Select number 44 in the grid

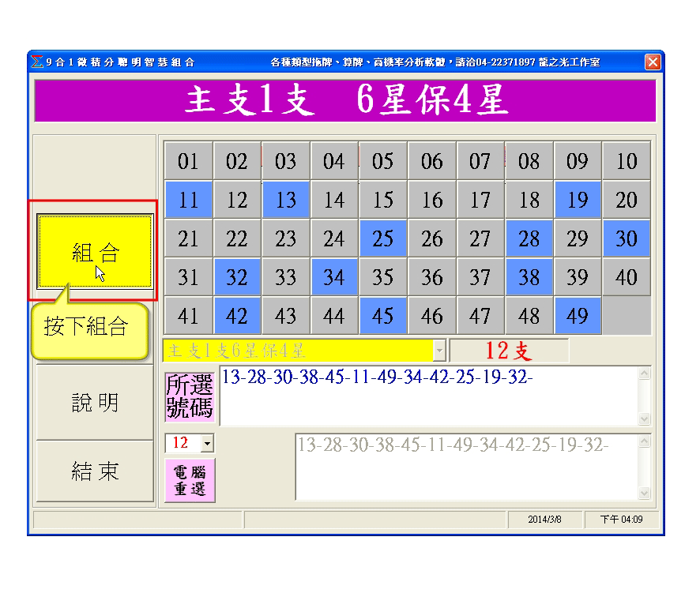(x=334, y=317)
